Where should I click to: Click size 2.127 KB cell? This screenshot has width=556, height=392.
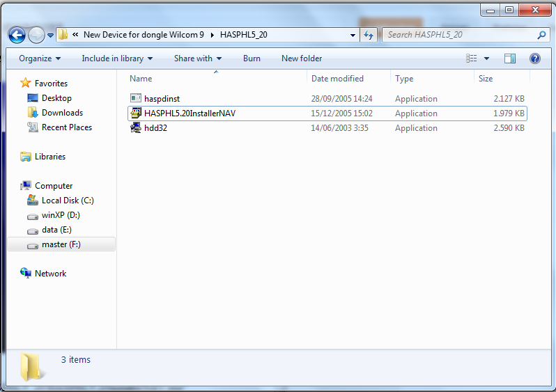click(509, 99)
